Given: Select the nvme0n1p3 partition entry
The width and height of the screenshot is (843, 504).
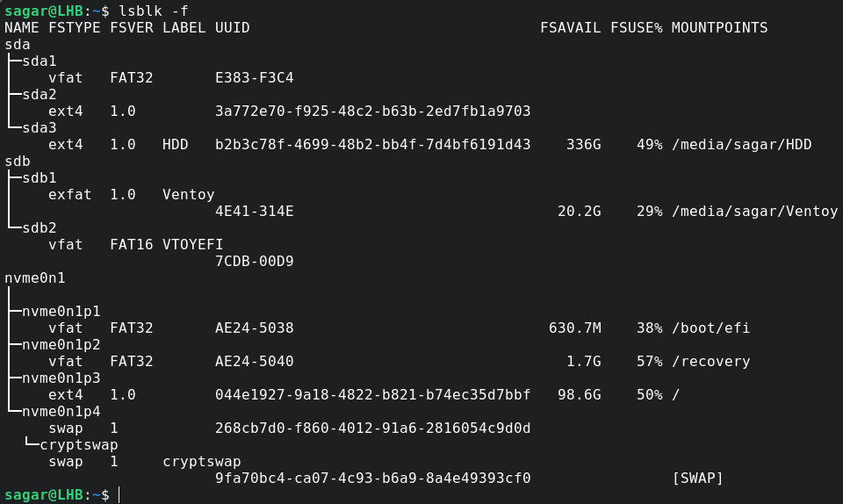Looking at the screenshot, I should pyautogui.click(x=61, y=378).
